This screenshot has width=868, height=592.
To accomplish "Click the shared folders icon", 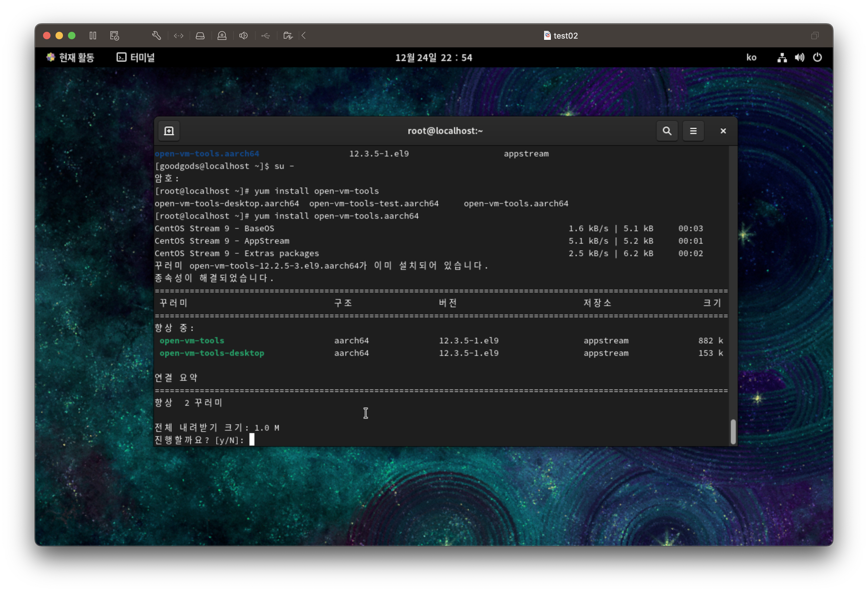I will click(x=287, y=36).
